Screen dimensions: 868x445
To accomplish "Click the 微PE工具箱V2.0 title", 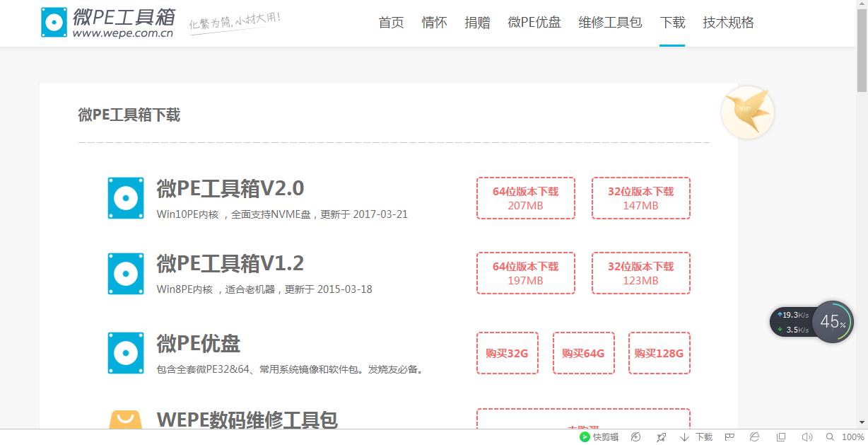I will [x=230, y=189].
